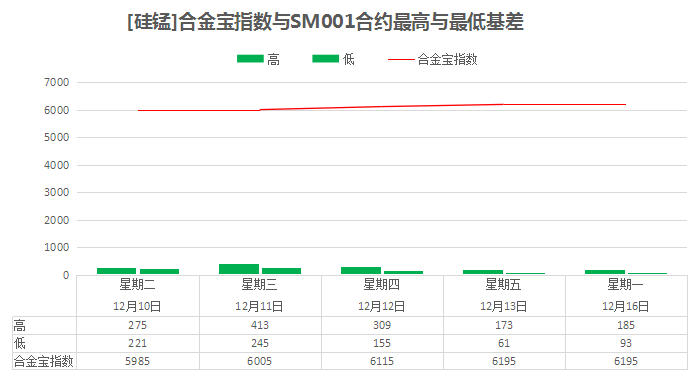The width and height of the screenshot is (699, 382).
Task: Click the 高 bar for 12月11日
Action: (239, 269)
